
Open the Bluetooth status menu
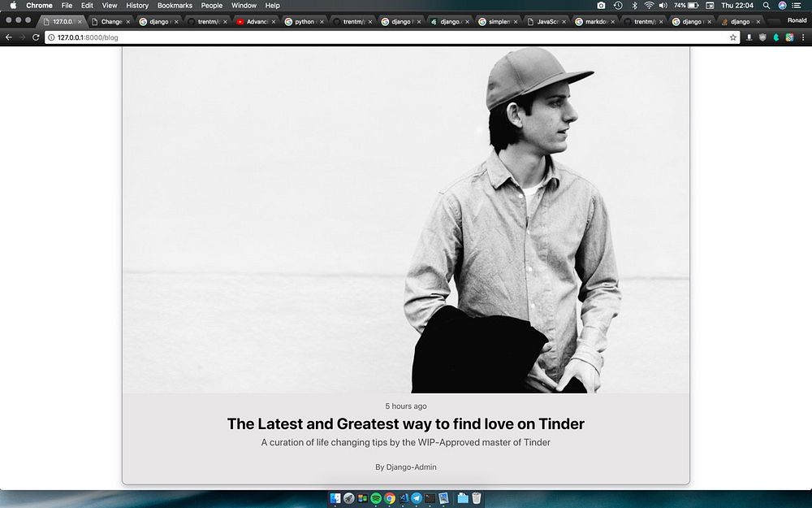click(x=634, y=5)
